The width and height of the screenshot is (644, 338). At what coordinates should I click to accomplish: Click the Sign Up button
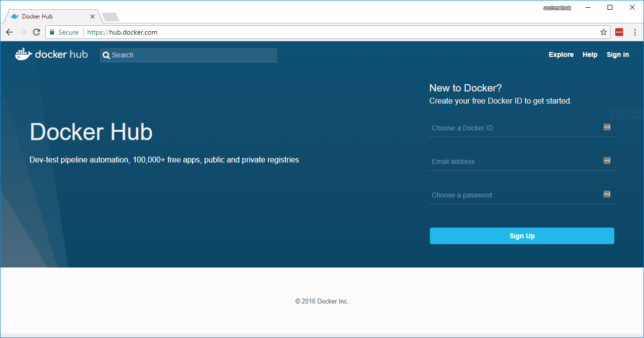pyautogui.click(x=522, y=236)
